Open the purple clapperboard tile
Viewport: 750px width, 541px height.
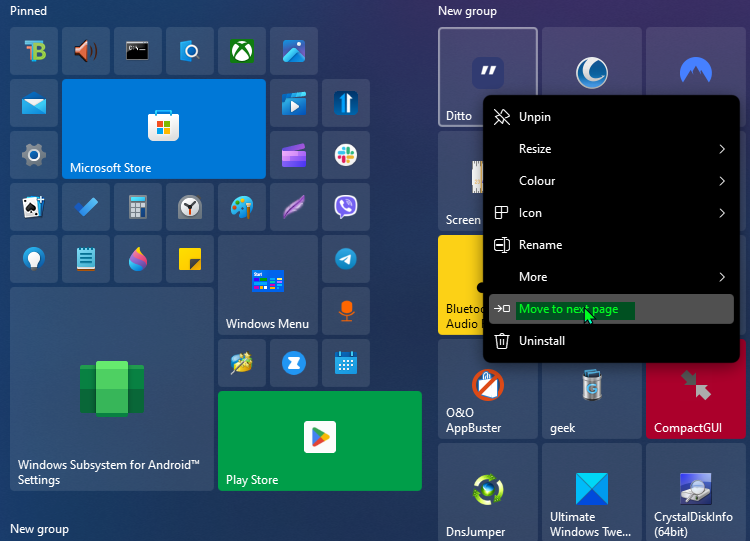click(x=294, y=155)
